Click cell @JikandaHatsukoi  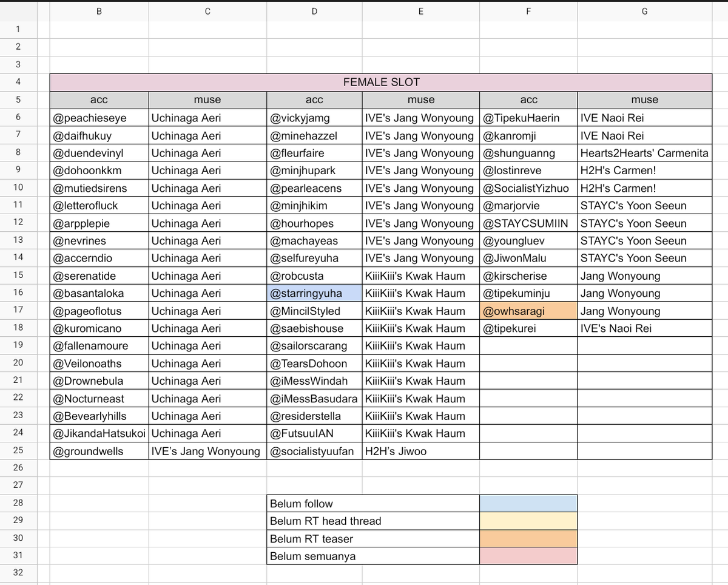pos(99,433)
